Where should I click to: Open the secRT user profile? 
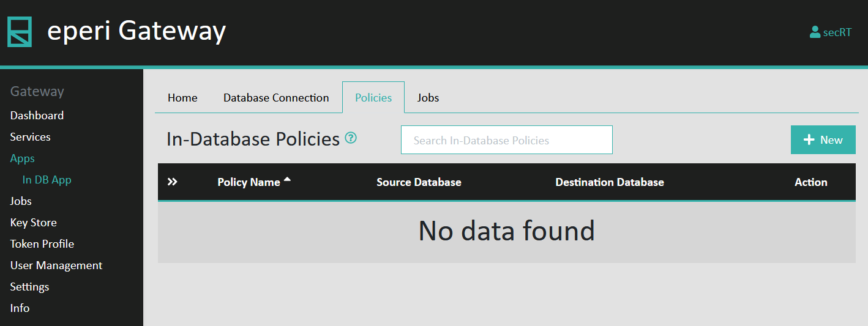pyautogui.click(x=830, y=32)
